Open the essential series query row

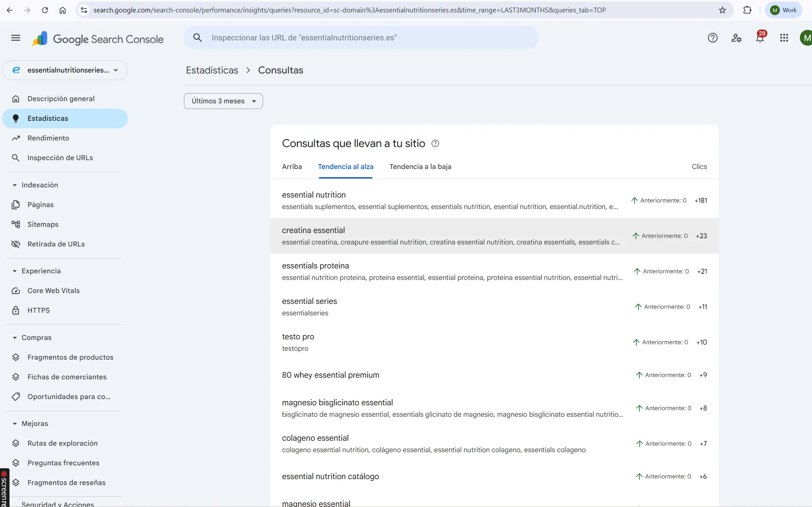pos(494,307)
